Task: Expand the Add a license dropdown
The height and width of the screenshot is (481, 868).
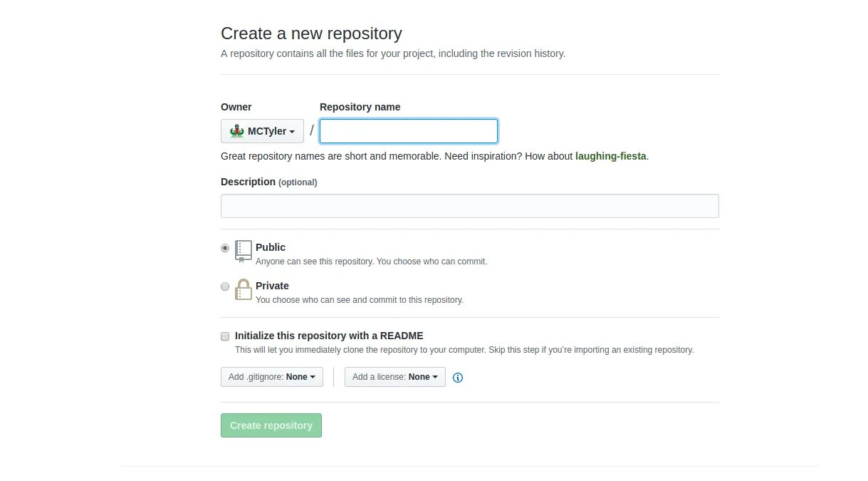Action: click(395, 377)
